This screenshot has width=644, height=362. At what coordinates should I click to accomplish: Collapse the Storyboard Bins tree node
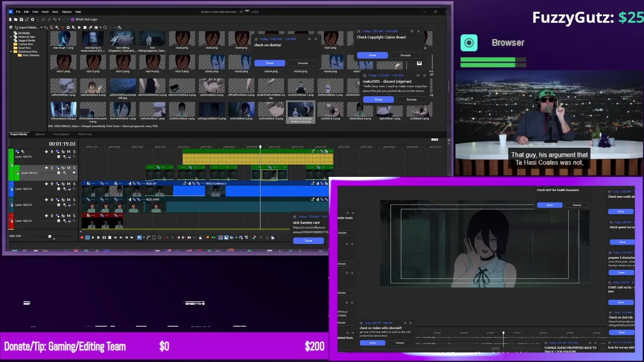(11, 51)
